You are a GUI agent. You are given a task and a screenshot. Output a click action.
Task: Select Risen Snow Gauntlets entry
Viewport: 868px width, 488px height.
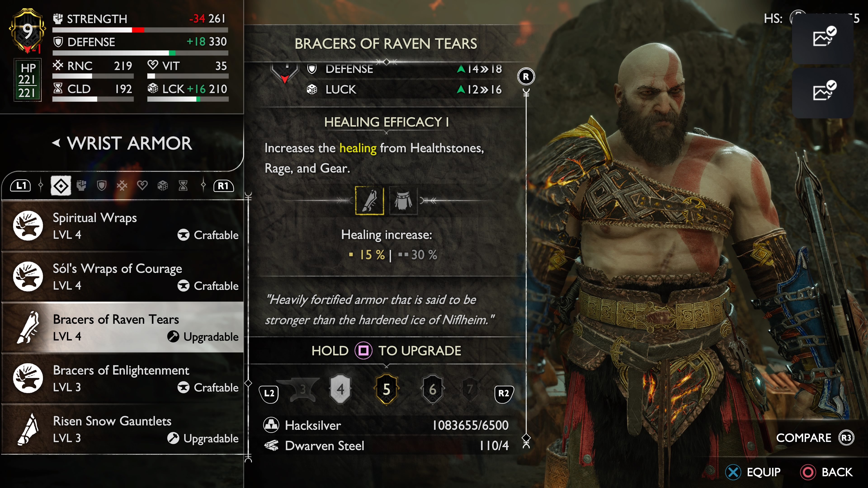click(123, 429)
